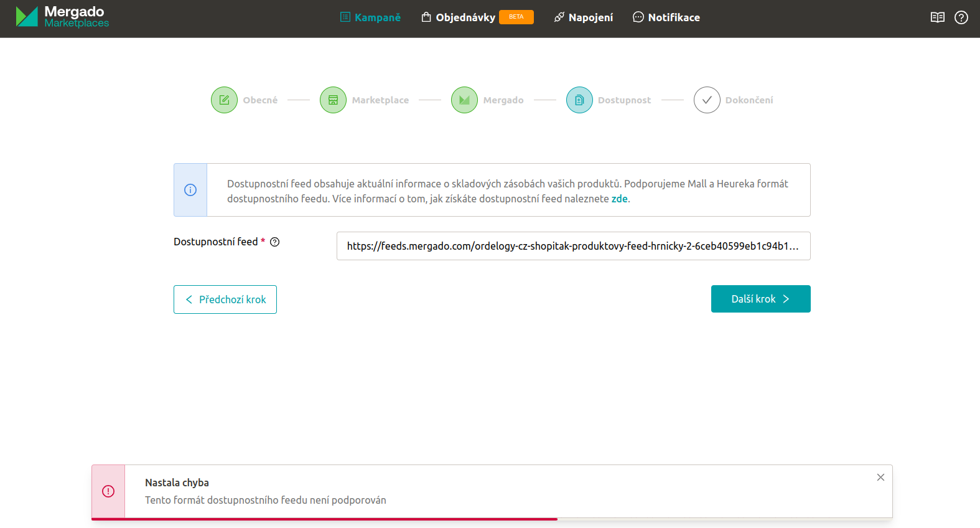Open the documentation book icon

937,17
